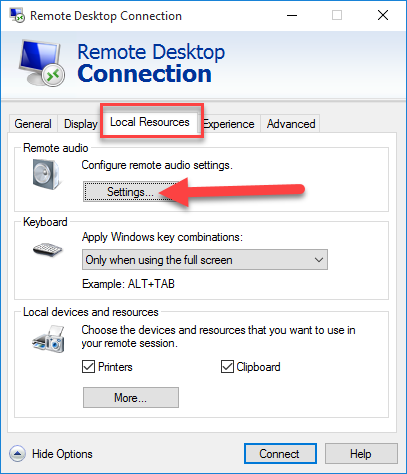Click the Connect button

(x=280, y=454)
